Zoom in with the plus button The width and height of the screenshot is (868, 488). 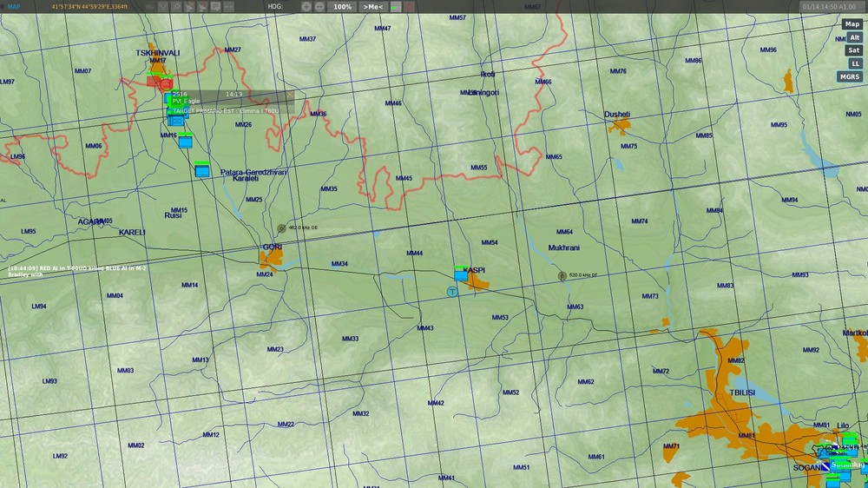coord(306,7)
